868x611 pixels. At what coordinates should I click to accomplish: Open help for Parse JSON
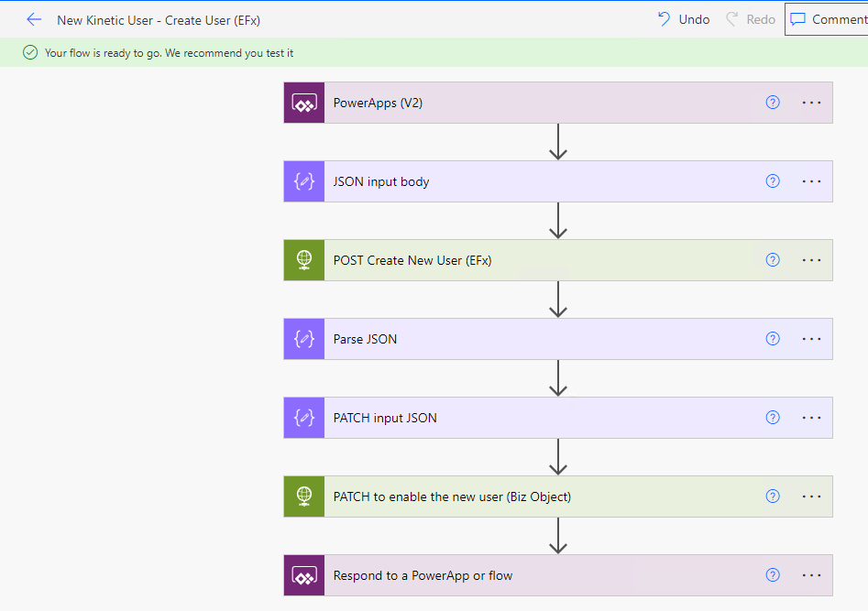(x=773, y=338)
